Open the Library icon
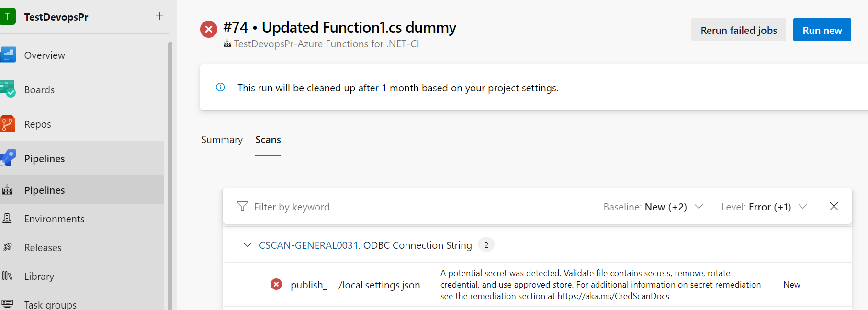Viewport: 868px width, 310px height. point(8,276)
